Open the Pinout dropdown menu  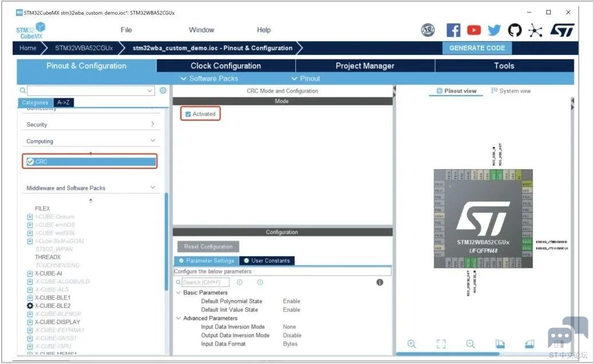(x=306, y=78)
